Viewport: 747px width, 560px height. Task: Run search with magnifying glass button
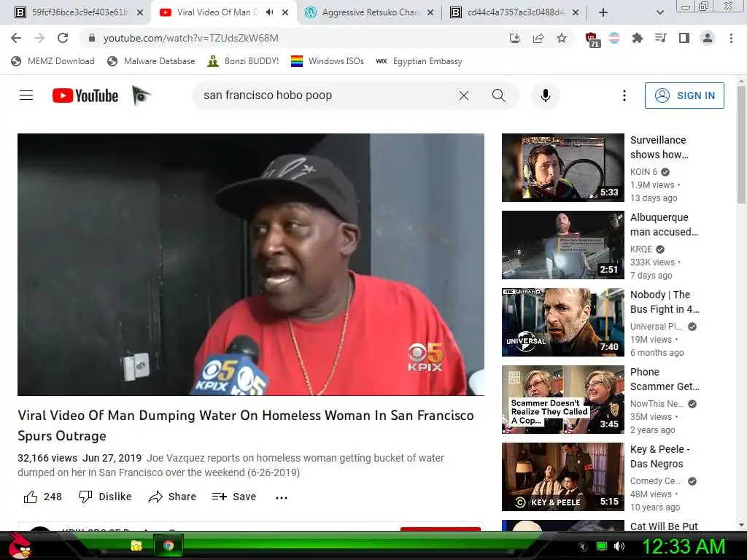(499, 96)
